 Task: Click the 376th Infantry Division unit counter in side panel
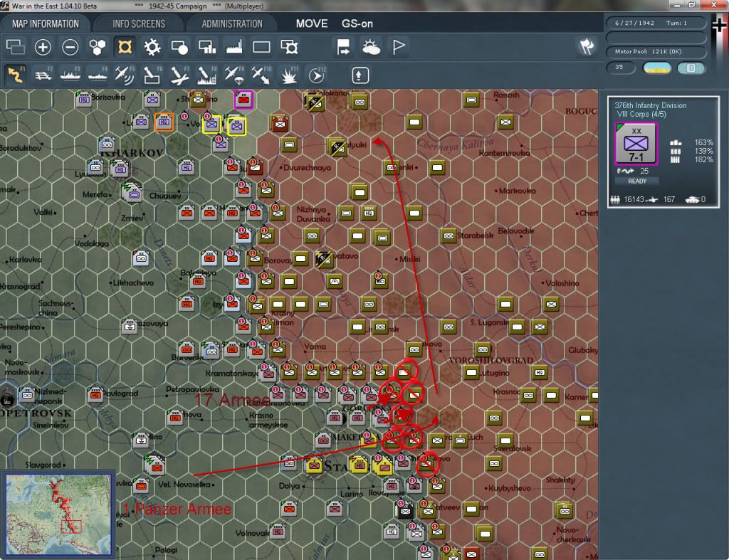(x=636, y=144)
